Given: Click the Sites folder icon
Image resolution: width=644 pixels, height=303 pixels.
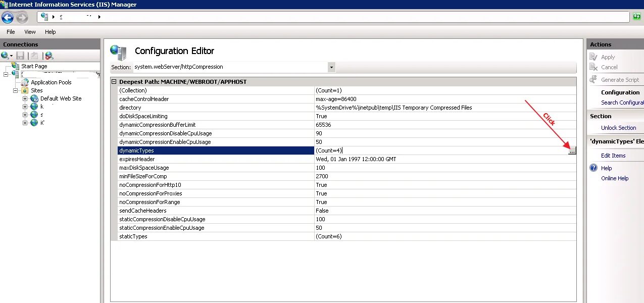Looking at the screenshot, I should [x=25, y=90].
